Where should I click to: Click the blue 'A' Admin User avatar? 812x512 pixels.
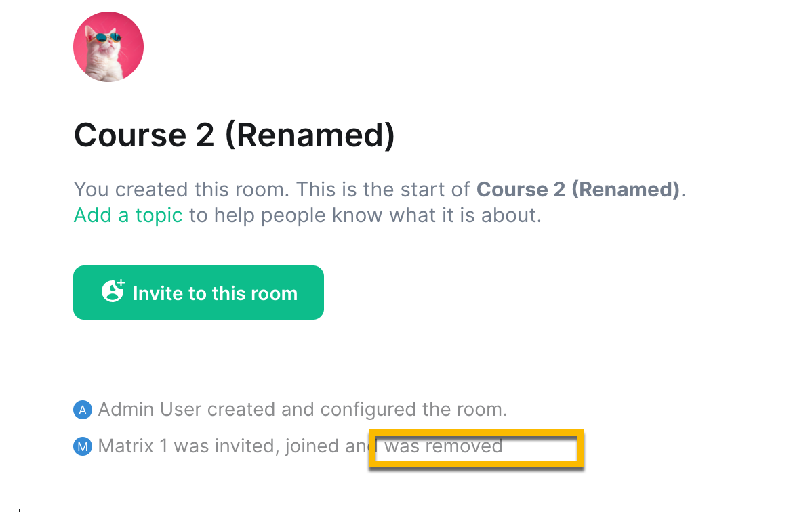click(82, 410)
